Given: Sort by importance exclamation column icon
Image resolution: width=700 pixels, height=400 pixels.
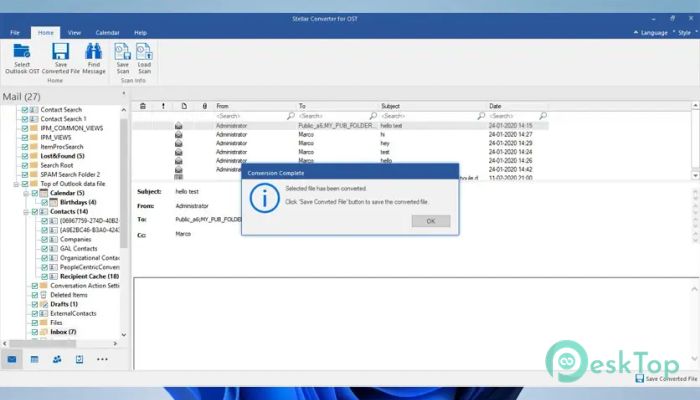Looking at the screenshot, I should click(163, 106).
